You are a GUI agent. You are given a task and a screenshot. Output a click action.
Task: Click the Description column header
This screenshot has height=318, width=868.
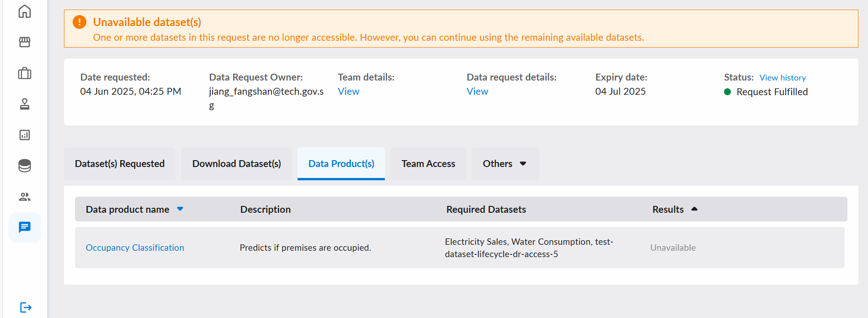266,210
